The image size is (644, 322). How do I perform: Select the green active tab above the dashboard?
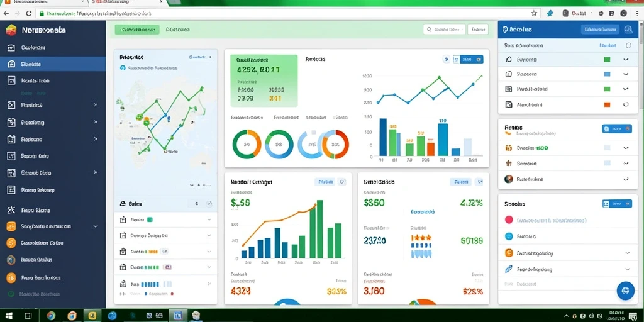click(137, 30)
